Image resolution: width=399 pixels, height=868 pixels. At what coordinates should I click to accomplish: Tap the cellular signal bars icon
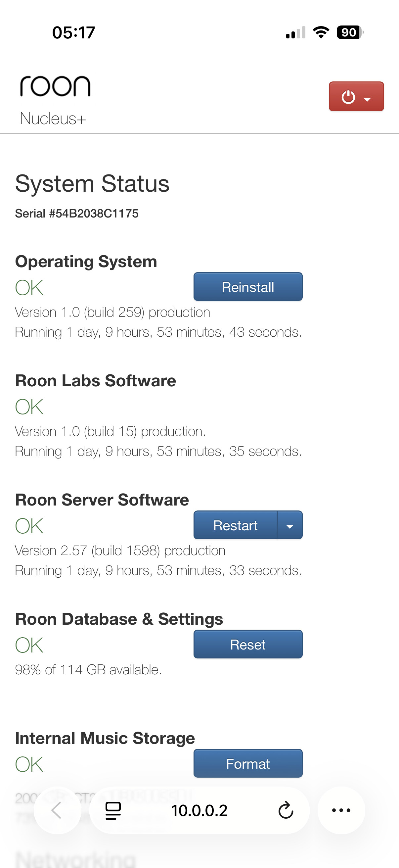296,32
